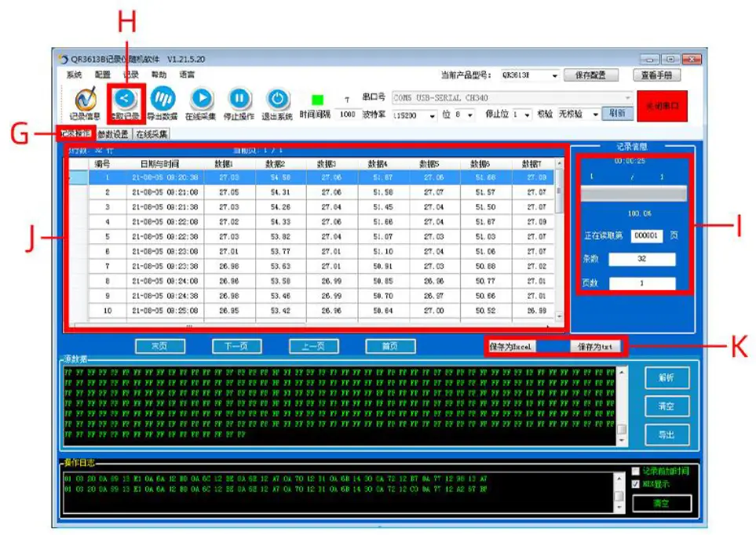
Task: Open the 语言 menu
Action: (x=187, y=75)
